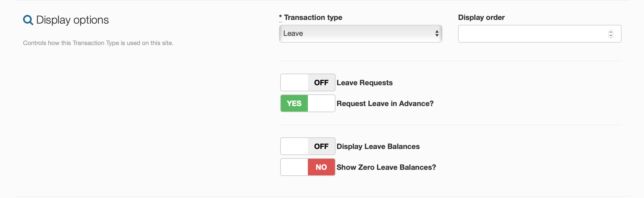
Task: Click the Request Leave in Advance? label
Action: click(385, 104)
